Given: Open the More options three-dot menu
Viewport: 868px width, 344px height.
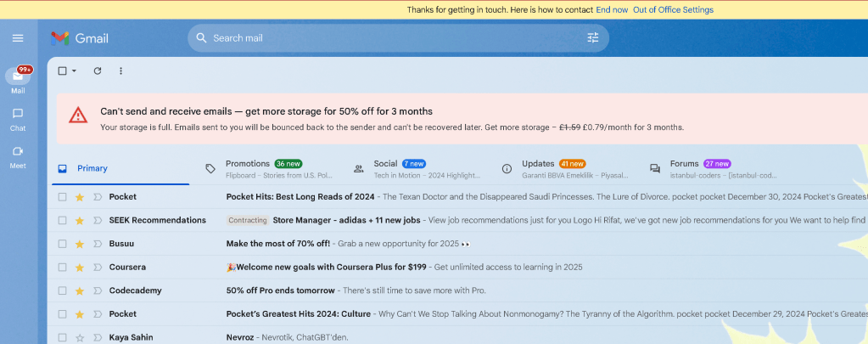Looking at the screenshot, I should click(120, 70).
